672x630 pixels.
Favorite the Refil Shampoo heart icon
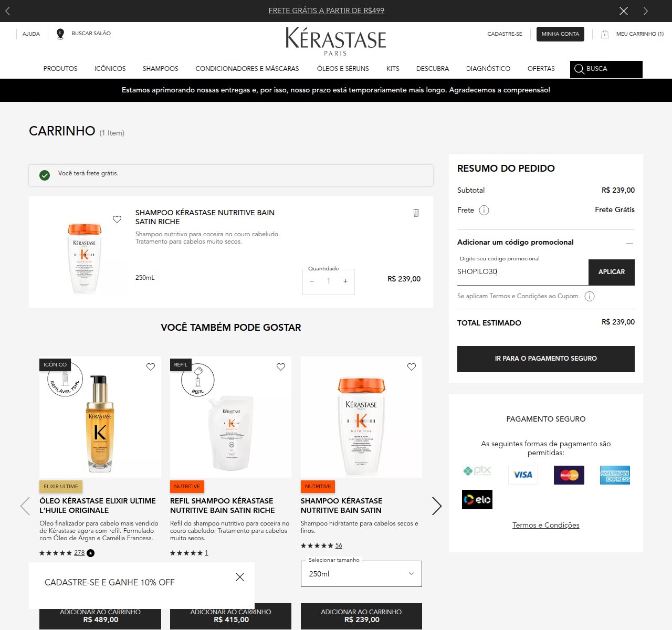[281, 367]
